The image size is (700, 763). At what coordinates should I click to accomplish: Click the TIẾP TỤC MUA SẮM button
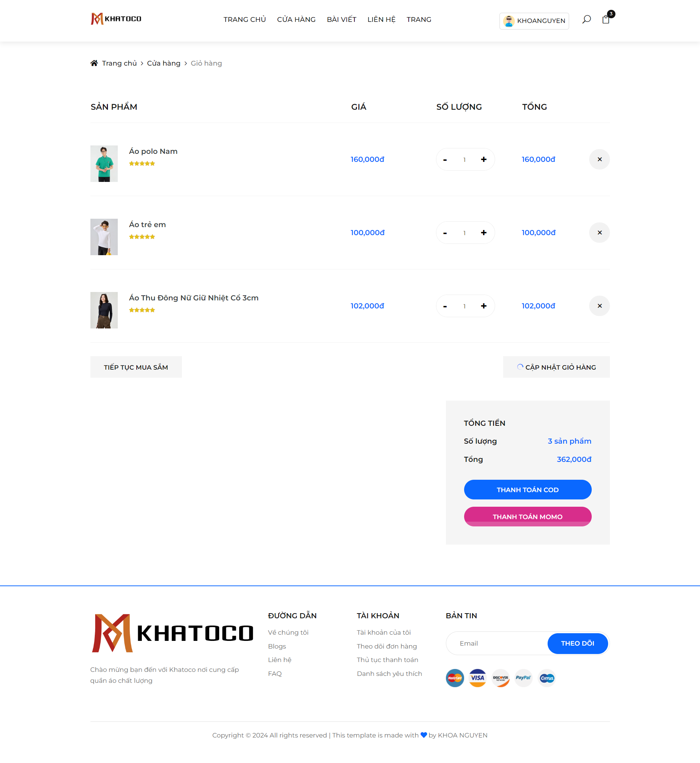[x=135, y=367]
